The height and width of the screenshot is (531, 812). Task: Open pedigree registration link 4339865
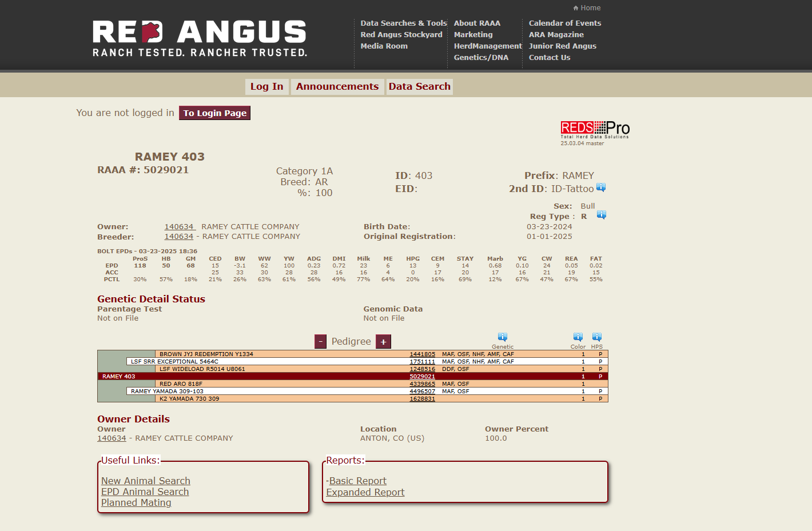[422, 384]
